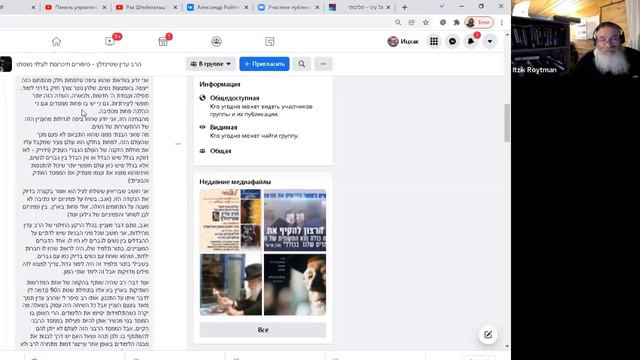Open Ицхак profile link
This screenshot has width=640, height=360.
point(403,41)
